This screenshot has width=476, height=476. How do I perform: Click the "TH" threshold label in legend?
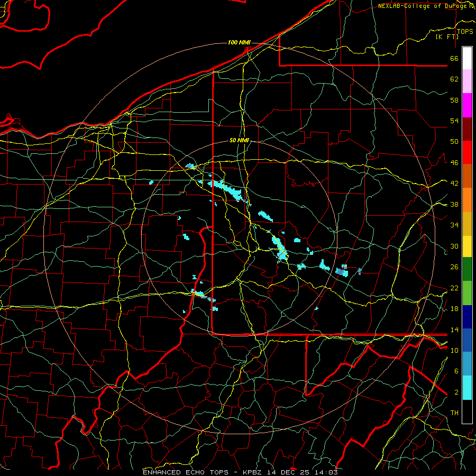pyautogui.click(x=454, y=413)
